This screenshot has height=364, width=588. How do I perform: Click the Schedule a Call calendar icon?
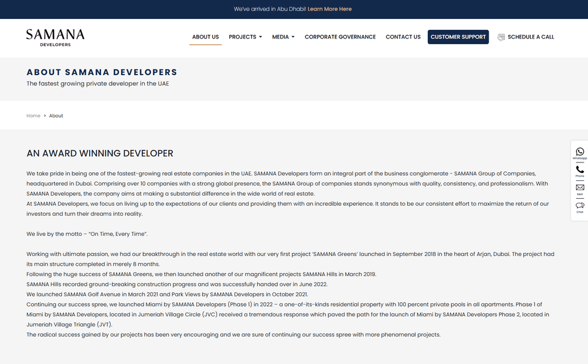click(501, 37)
